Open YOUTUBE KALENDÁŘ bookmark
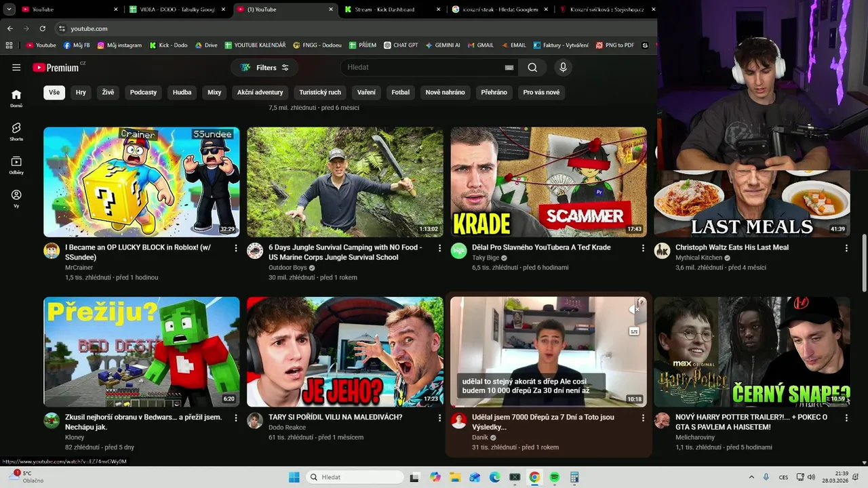Image resolution: width=868 pixels, height=488 pixels. point(255,45)
